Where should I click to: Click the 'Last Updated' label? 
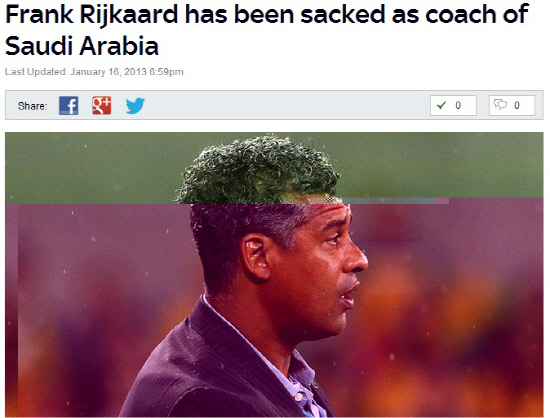point(36,72)
